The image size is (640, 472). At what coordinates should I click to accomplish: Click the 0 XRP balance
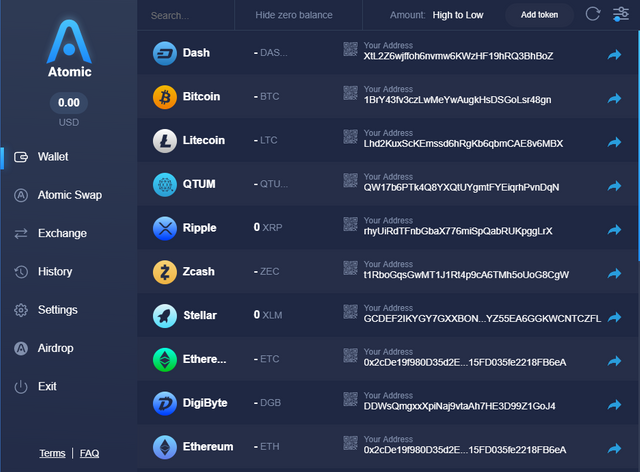268,227
